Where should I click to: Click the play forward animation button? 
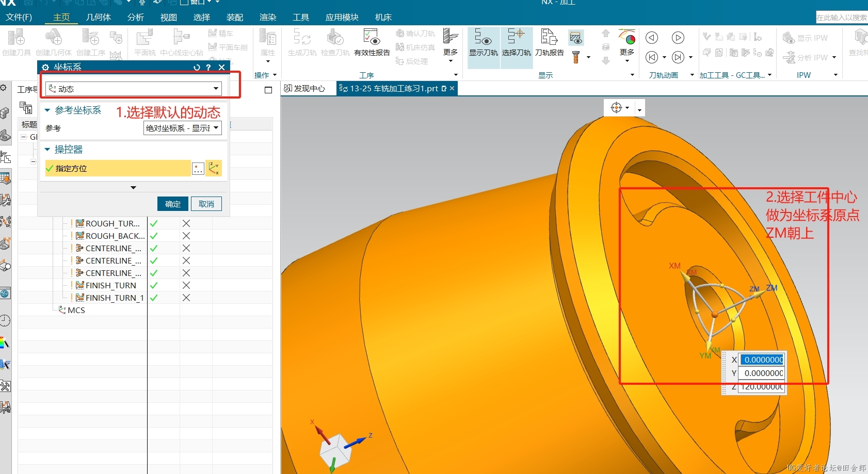coord(678,38)
